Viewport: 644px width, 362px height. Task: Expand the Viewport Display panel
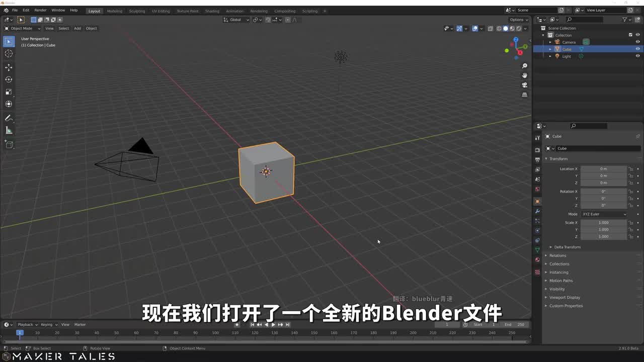(x=565, y=298)
